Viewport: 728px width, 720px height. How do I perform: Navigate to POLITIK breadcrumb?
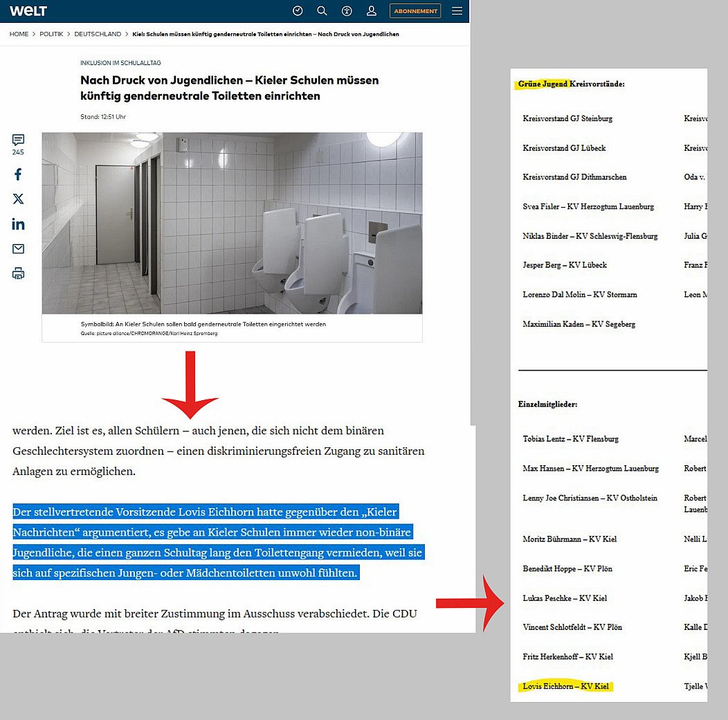point(51,34)
